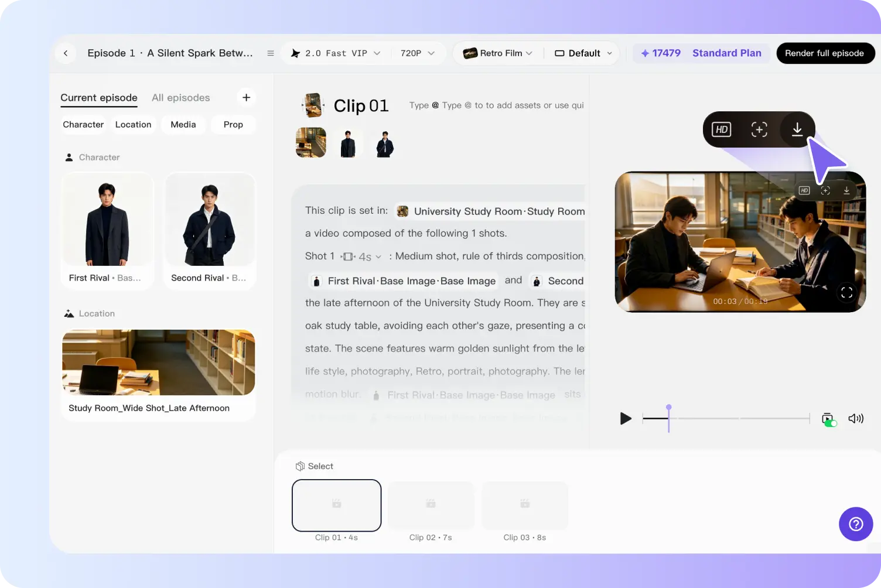Go back using the left chevron button

(x=66, y=53)
